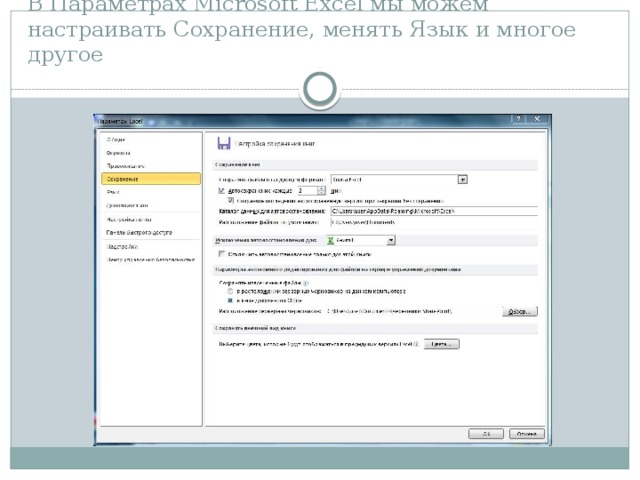Click the Excel workbook icon in exceptions dropdown
The width and height of the screenshot is (640, 480).
click(x=331, y=240)
